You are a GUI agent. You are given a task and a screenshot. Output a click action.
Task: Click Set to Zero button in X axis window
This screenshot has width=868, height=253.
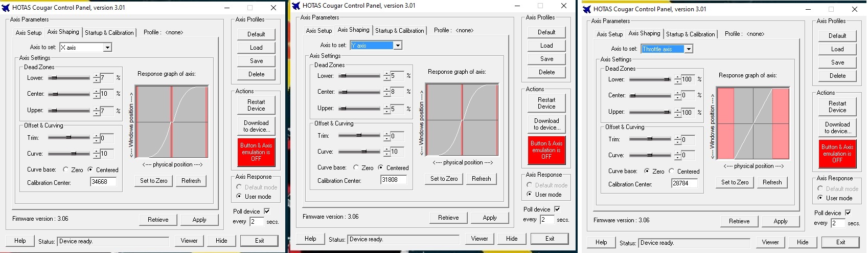pyautogui.click(x=154, y=181)
